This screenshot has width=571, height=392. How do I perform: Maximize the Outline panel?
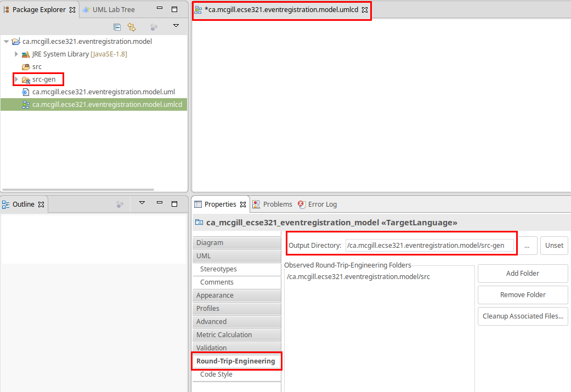[174, 204]
